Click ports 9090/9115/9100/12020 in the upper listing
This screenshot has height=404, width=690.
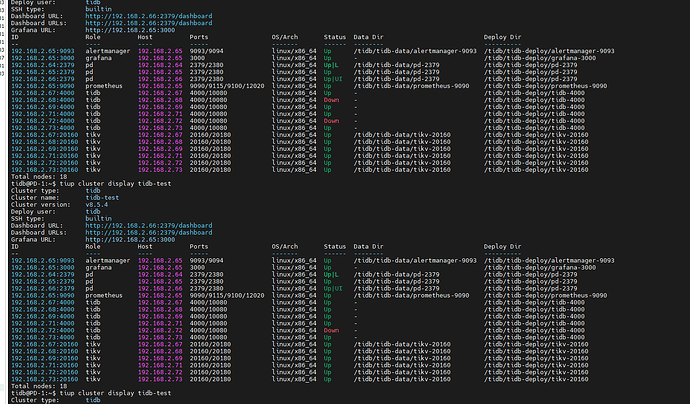pos(227,86)
